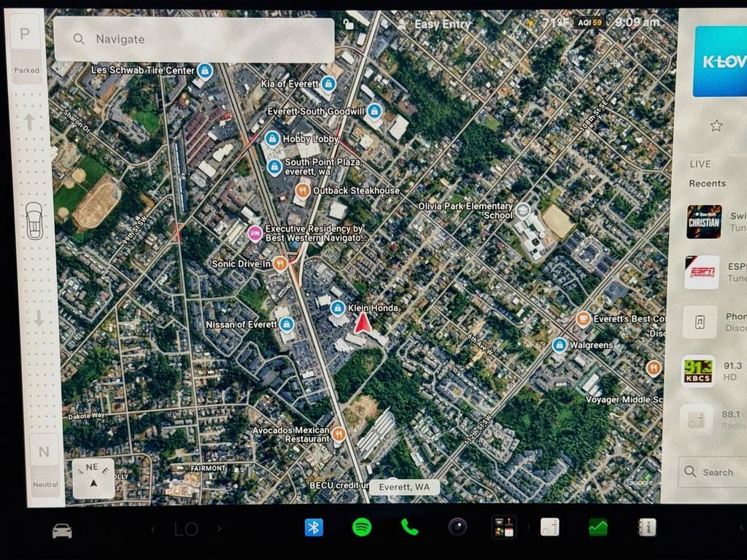Tap the car outline on gear strip
This screenshot has width=747, height=560.
(x=34, y=220)
